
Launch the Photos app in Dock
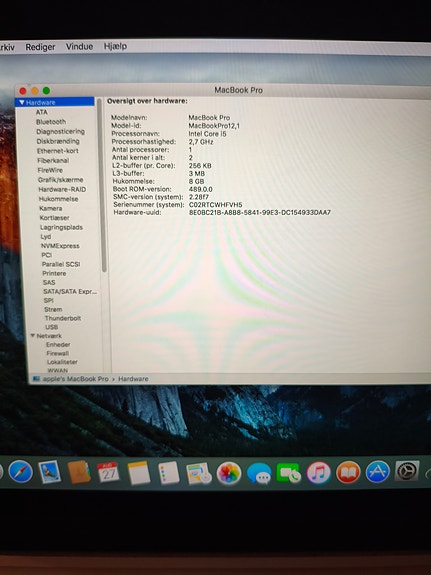pos(229,473)
